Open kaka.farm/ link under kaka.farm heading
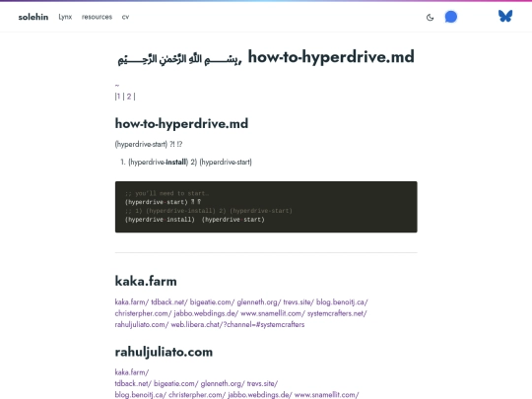Viewport: 532px width, 399px height. [132, 302]
